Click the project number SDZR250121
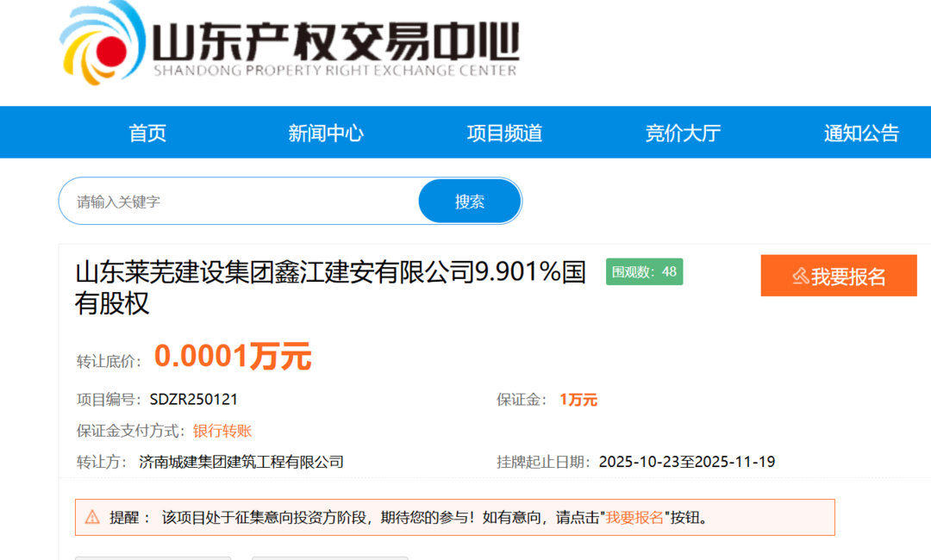The width and height of the screenshot is (931, 560). click(x=194, y=400)
